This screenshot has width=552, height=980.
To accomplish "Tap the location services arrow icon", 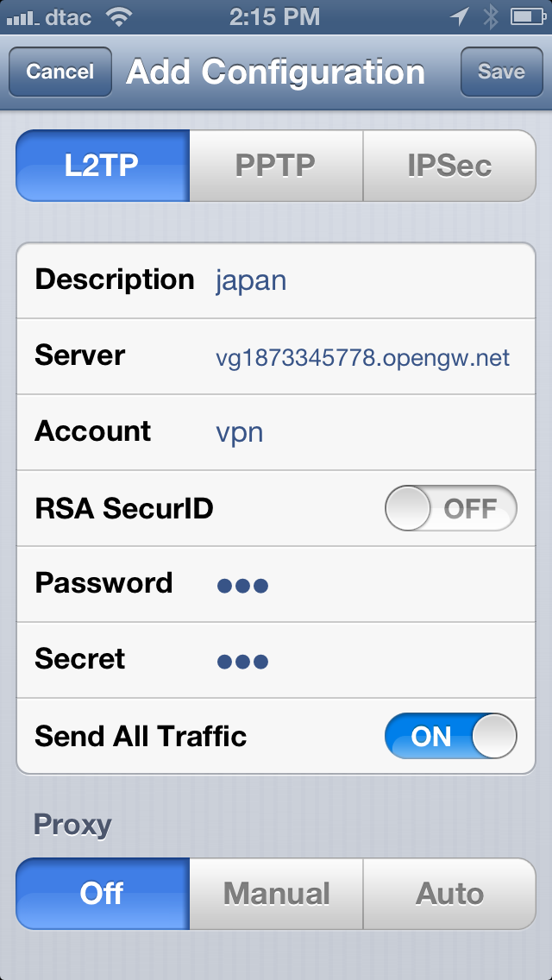I will tap(460, 17).
